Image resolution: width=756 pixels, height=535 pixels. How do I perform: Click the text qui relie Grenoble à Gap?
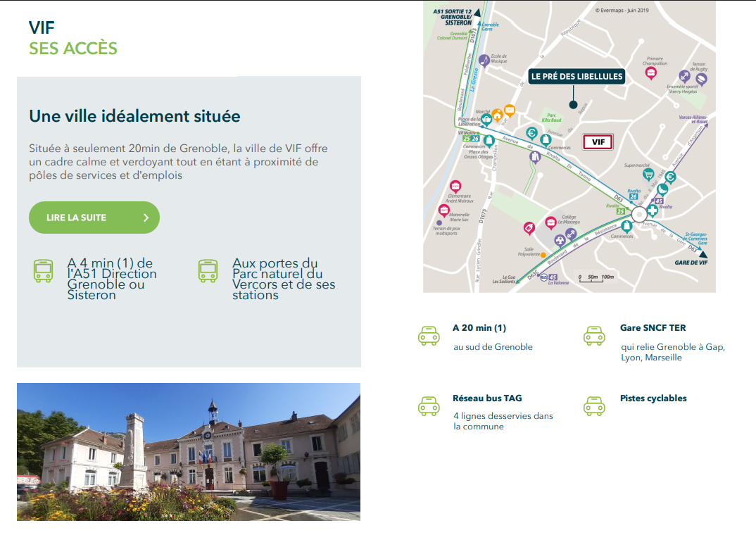[673, 347]
